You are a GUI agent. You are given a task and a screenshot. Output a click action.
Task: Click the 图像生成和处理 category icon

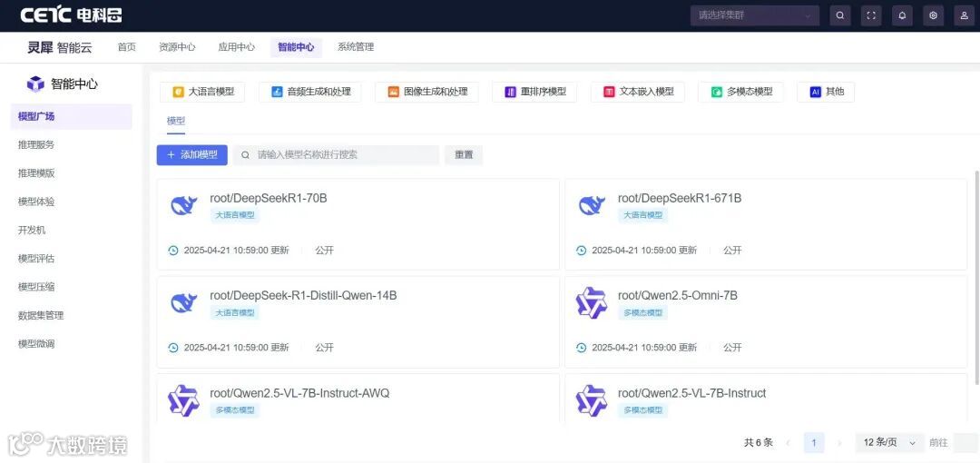point(394,92)
